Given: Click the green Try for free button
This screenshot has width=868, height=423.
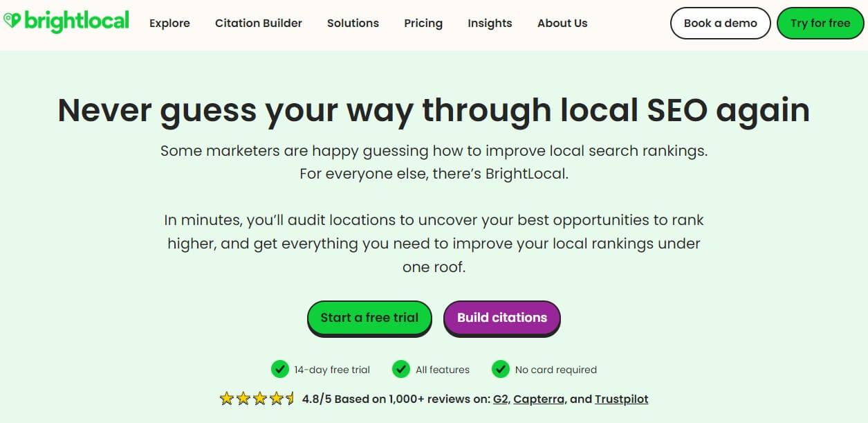Looking at the screenshot, I should [x=820, y=23].
